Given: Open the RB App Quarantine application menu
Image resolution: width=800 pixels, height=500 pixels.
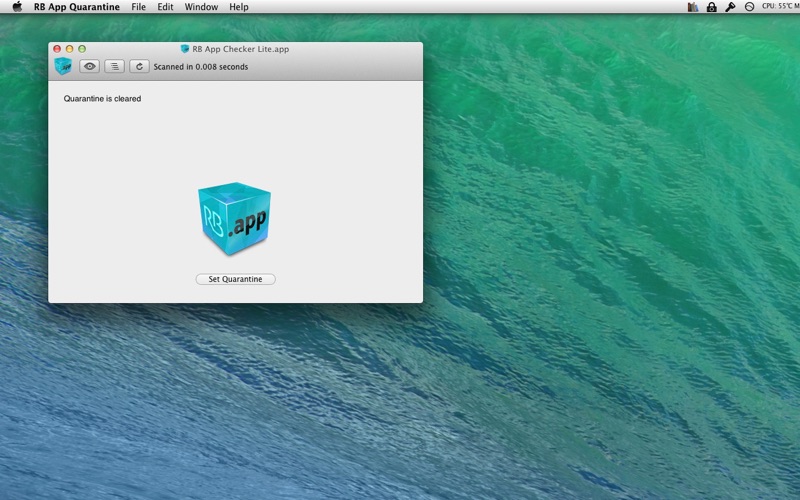Looking at the screenshot, I should point(77,7).
